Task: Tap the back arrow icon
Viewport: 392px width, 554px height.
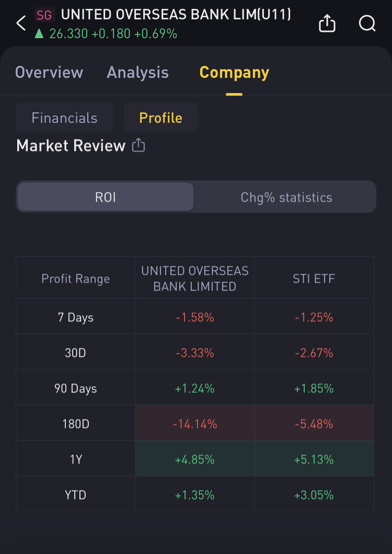Action: tap(21, 24)
